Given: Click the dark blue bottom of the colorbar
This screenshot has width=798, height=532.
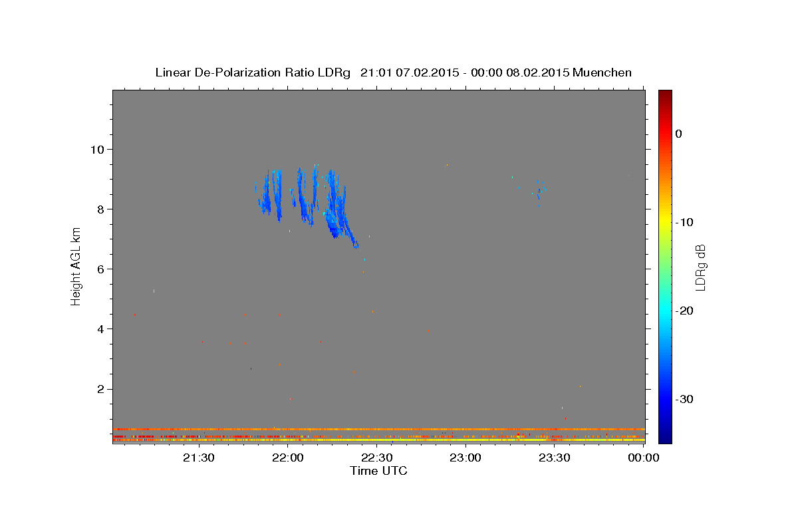Looking at the screenshot, I should coord(665,436).
